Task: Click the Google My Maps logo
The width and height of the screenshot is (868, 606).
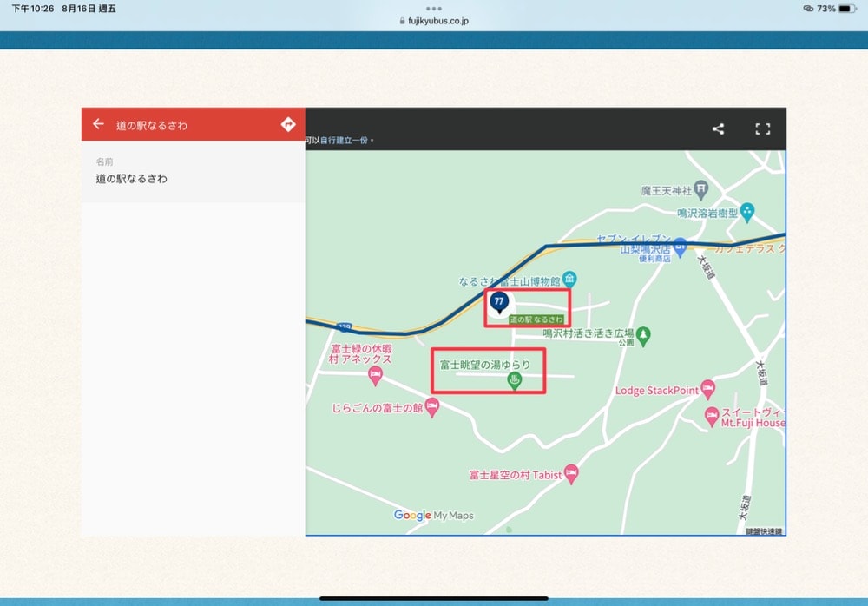Action: tap(433, 515)
